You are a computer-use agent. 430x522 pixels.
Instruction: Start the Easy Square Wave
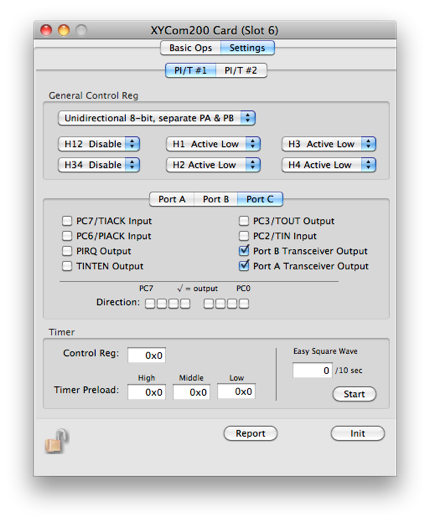pos(354,394)
